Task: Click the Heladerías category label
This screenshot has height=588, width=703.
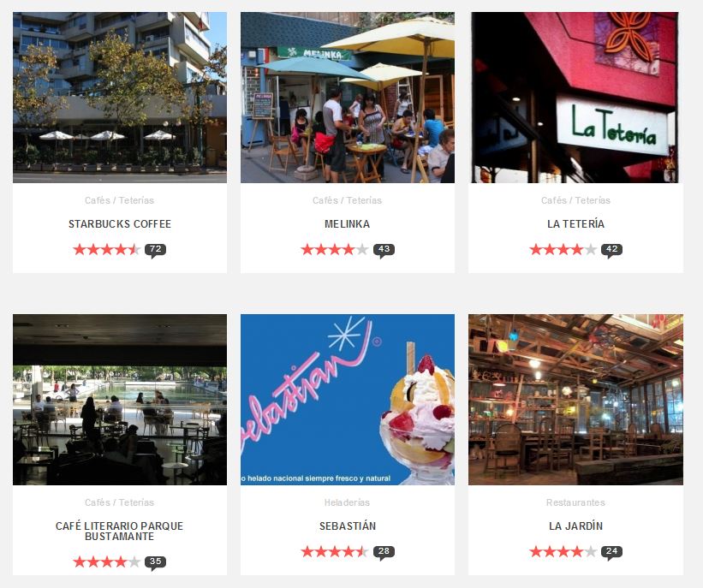Action: pos(347,502)
